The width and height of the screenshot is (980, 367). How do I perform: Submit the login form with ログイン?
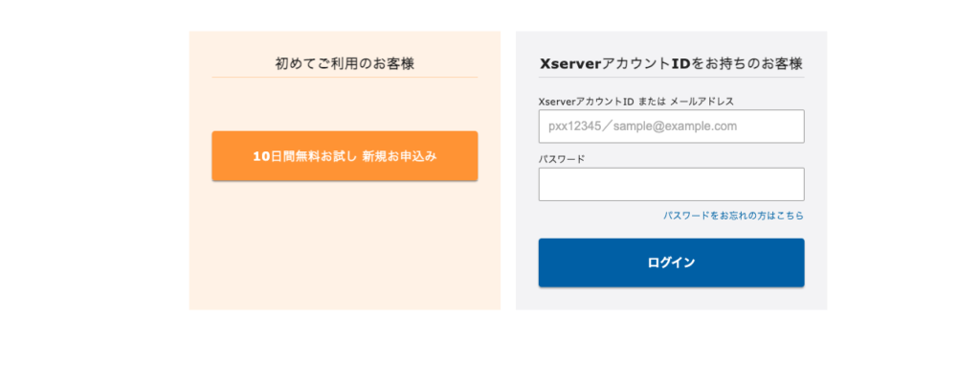pos(671,263)
